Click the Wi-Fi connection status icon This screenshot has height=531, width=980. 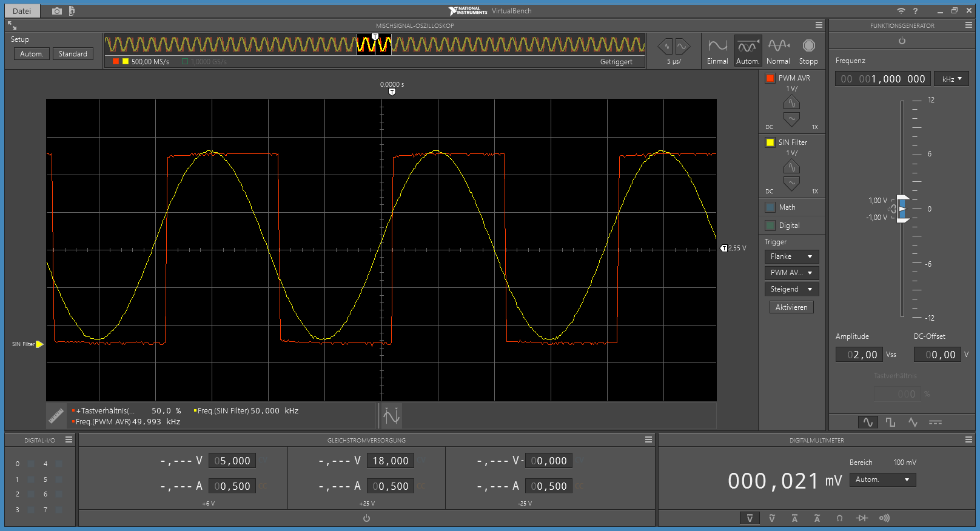pos(901,11)
